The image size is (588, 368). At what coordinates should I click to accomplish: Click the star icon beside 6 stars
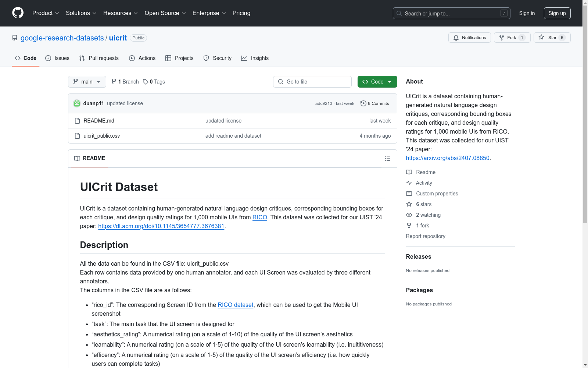point(409,204)
